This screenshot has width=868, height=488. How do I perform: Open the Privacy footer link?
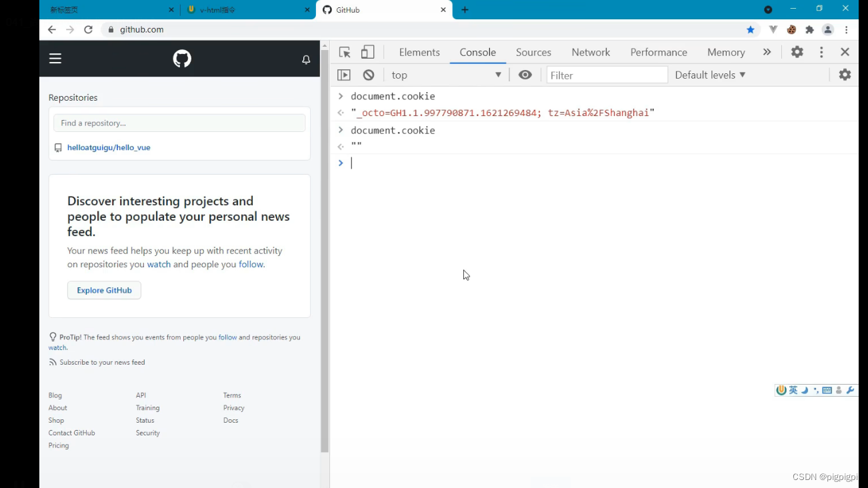(x=233, y=408)
